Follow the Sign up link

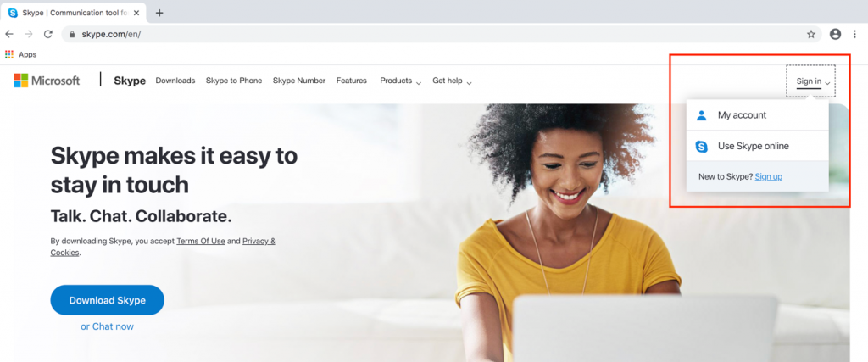[x=768, y=176]
